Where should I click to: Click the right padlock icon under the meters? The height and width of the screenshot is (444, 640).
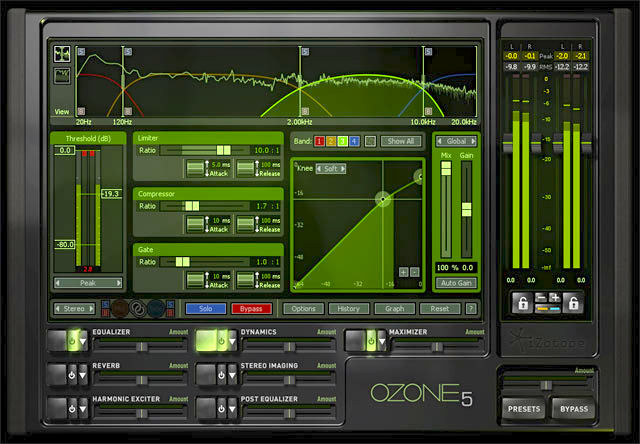(x=573, y=303)
